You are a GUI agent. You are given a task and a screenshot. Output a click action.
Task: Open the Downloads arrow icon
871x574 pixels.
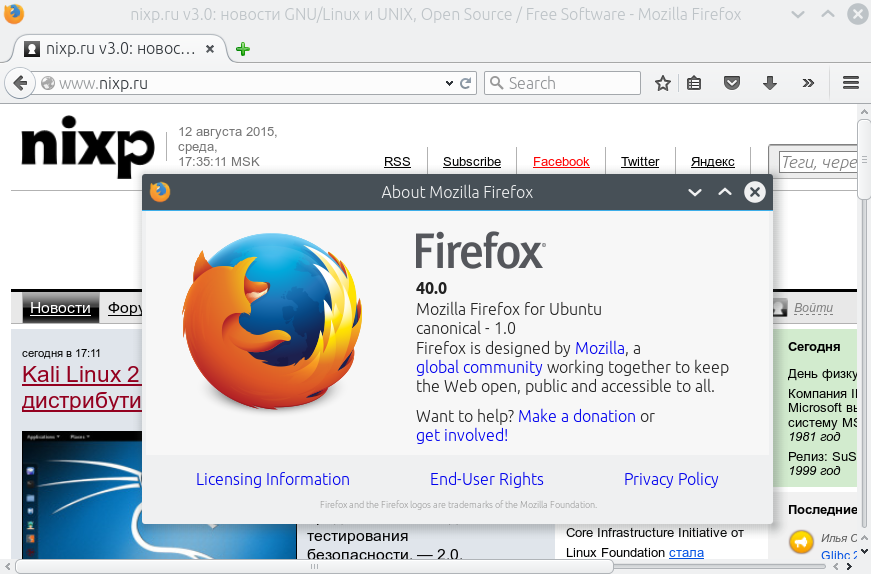point(770,83)
